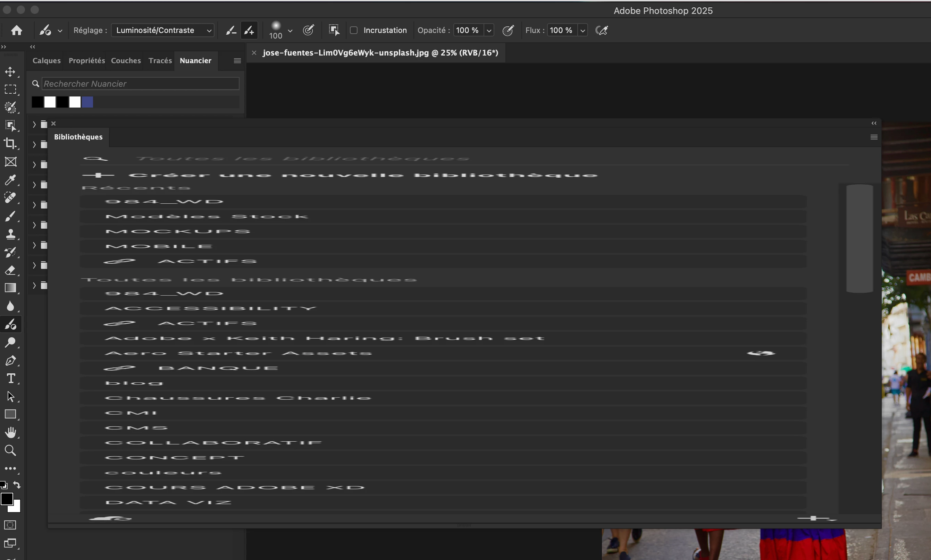Switch to the Calques tab
Screen dimensions: 931x560
(x=47, y=60)
